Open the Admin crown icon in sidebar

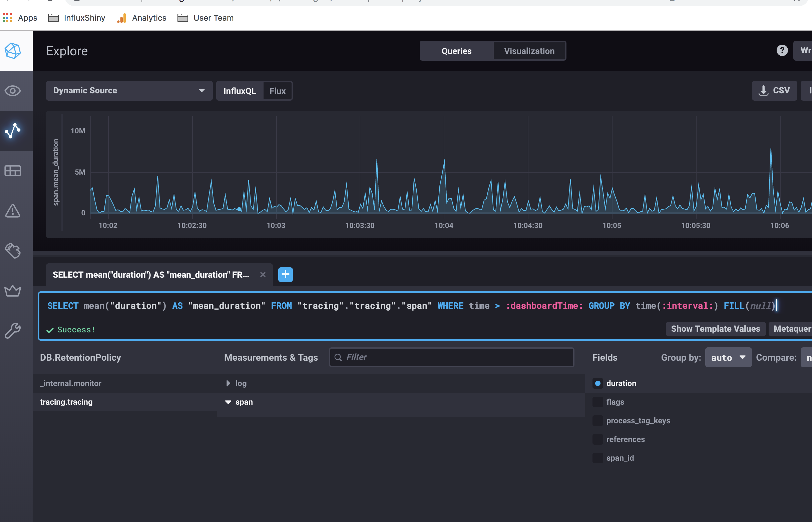click(x=13, y=290)
